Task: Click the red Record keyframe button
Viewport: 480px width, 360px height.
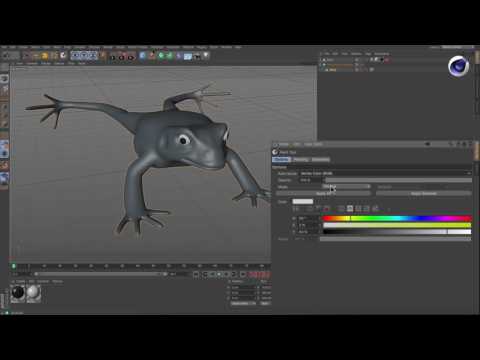Action: point(252,274)
